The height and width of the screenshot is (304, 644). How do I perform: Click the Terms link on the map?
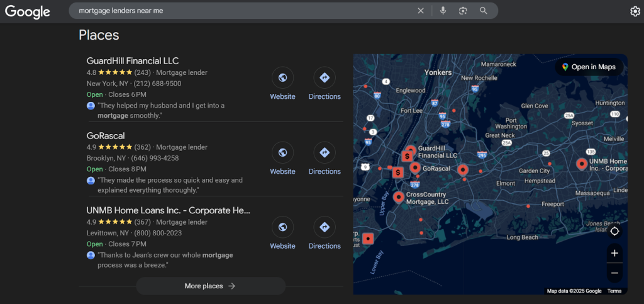coord(614,291)
